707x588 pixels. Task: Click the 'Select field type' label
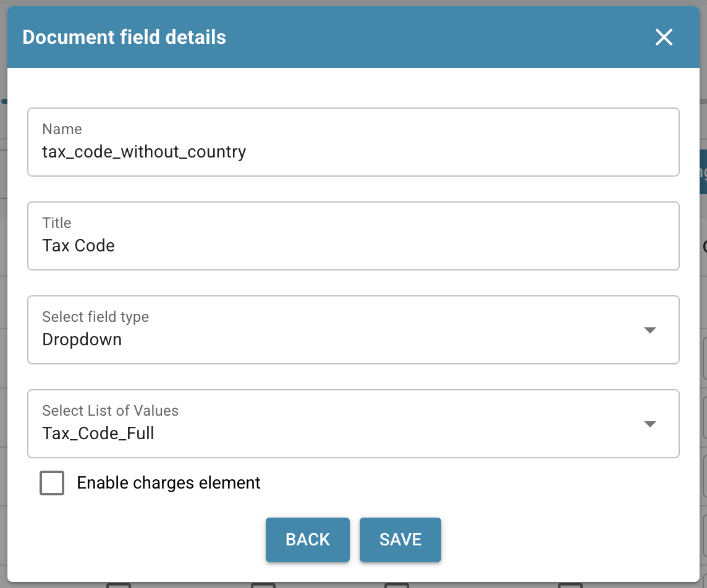(95, 317)
